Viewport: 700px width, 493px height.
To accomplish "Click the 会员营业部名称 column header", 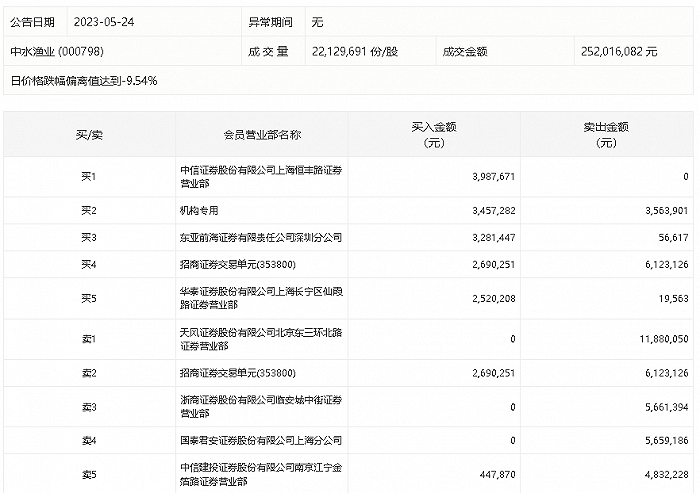I will point(263,135).
